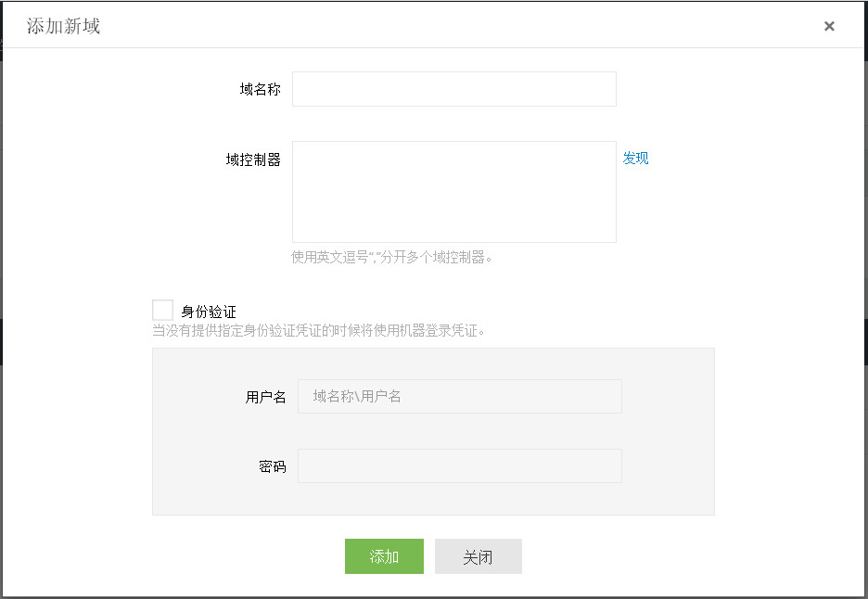868x599 pixels.
Task: Click the 身份验证 checkbox label text
Action: (209, 312)
